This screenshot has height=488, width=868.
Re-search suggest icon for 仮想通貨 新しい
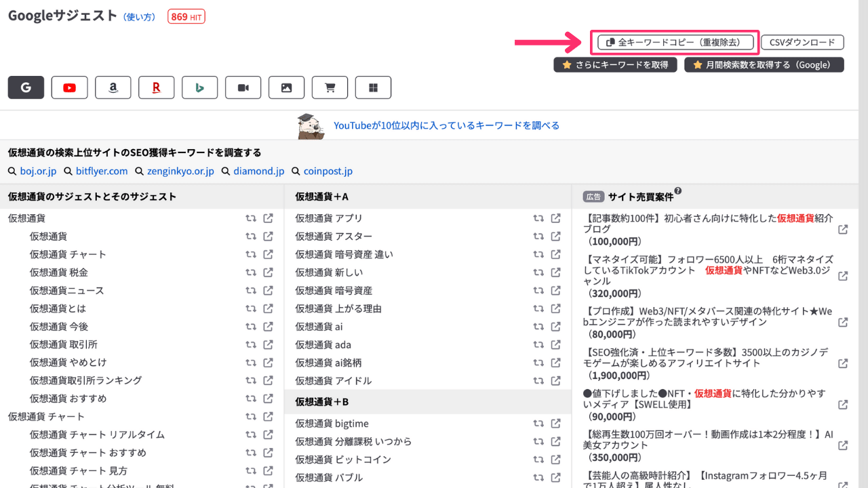pyautogui.click(x=538, y=272)
